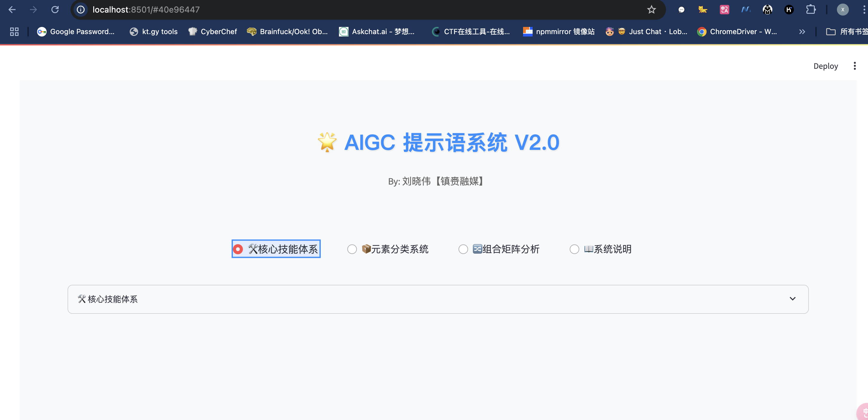
Task: Open ChromeDriver bookmark link
Action: [737, 32]
